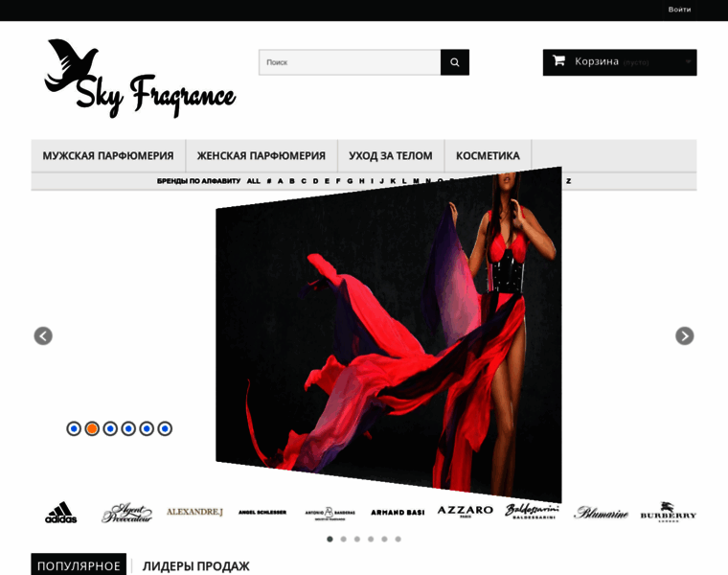This screenshot has width=728, height=575.
Task: Open Мужская парфюмерия menu
Action: tap(108, 155)
